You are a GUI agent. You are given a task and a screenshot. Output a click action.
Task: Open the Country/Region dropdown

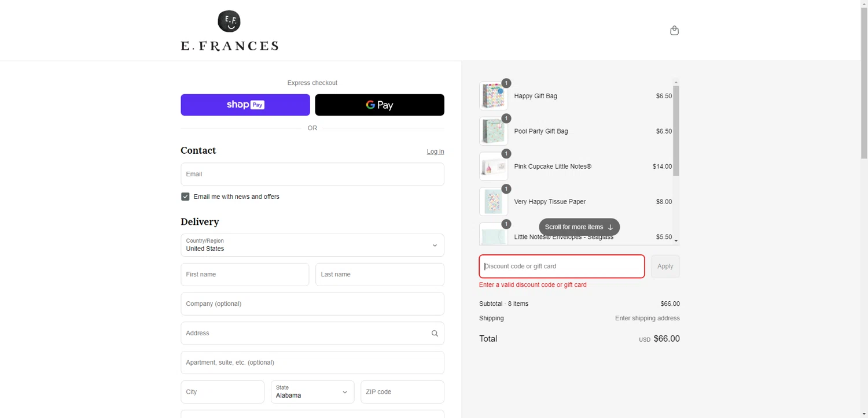point(312,245)
